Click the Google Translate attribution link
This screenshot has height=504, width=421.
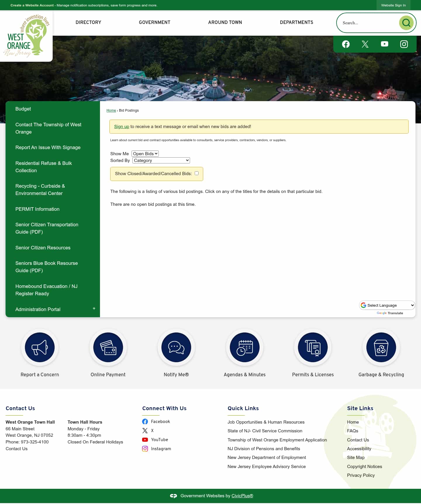point(390,313)
